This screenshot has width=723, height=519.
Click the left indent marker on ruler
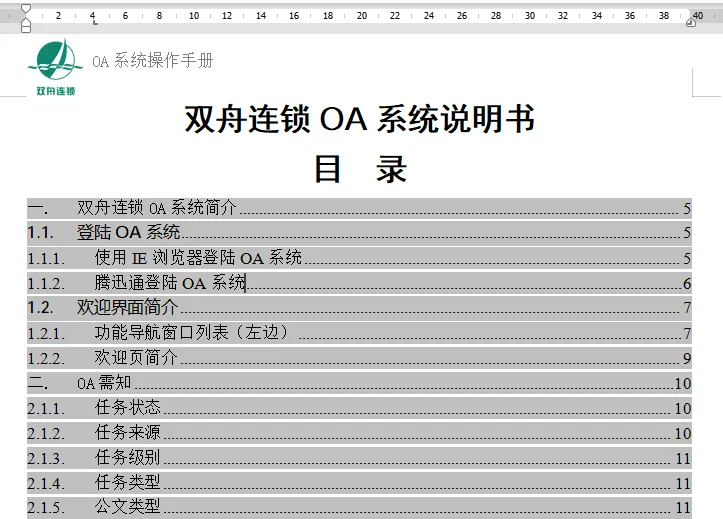point(26,28)
